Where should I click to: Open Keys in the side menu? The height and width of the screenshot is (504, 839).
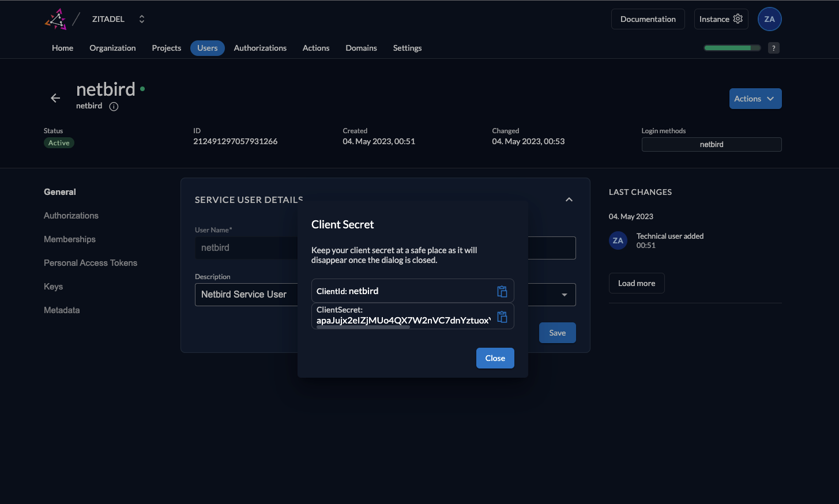(x=53, y=287)
